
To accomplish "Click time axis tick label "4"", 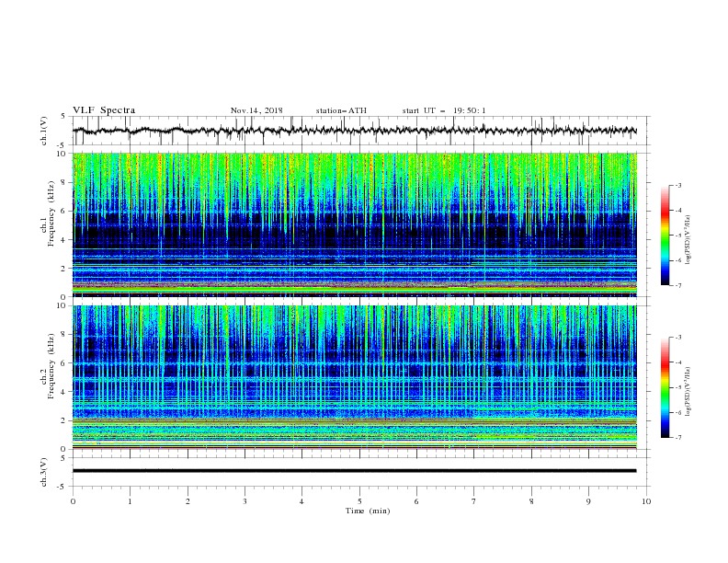I will pos(301,501).
